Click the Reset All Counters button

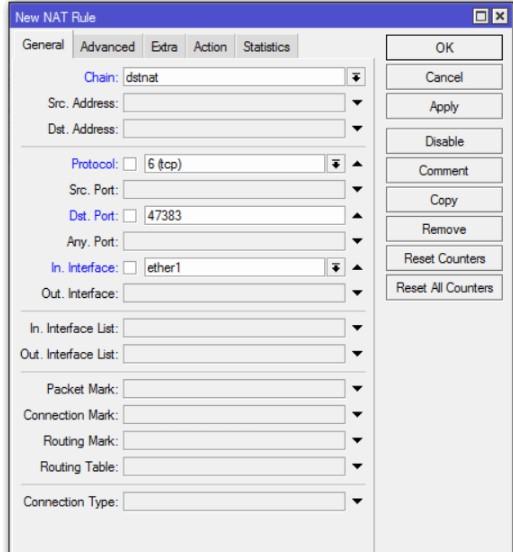(444, 288)
